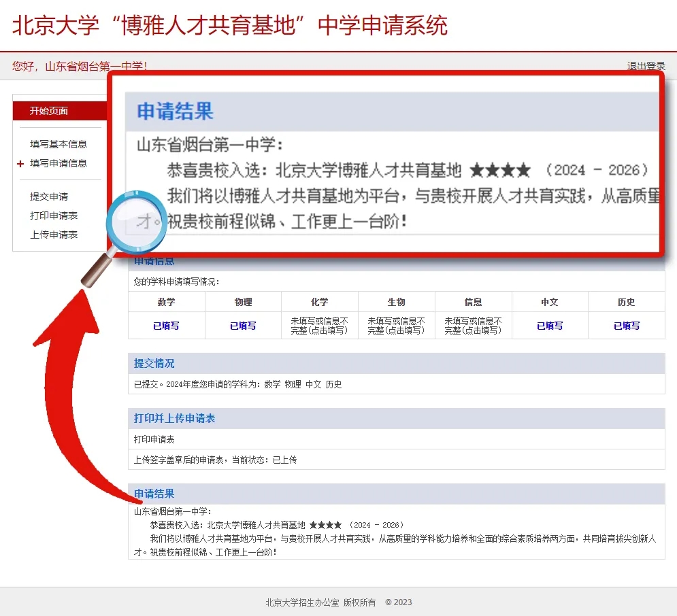
Task: Click the 生物 column header
Action: (397, 302)
